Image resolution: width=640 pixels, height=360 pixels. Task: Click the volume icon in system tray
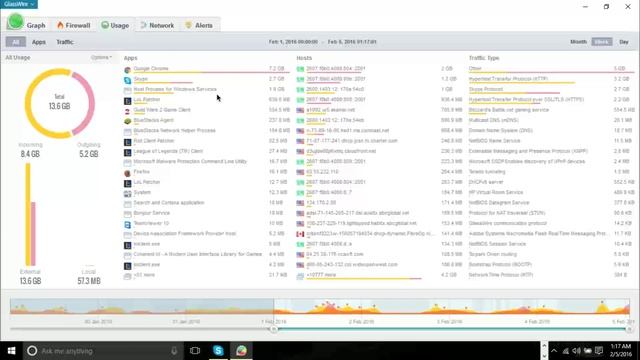(576, 351)
